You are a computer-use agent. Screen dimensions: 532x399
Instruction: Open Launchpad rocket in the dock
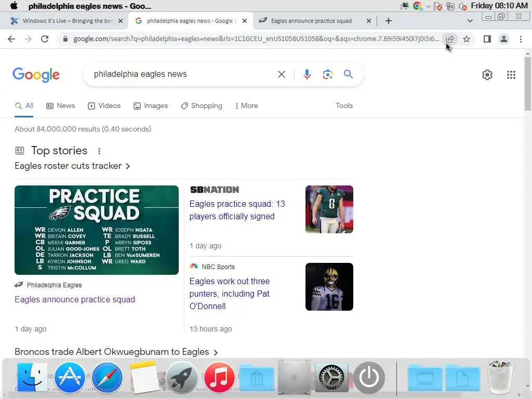point(181,377)
